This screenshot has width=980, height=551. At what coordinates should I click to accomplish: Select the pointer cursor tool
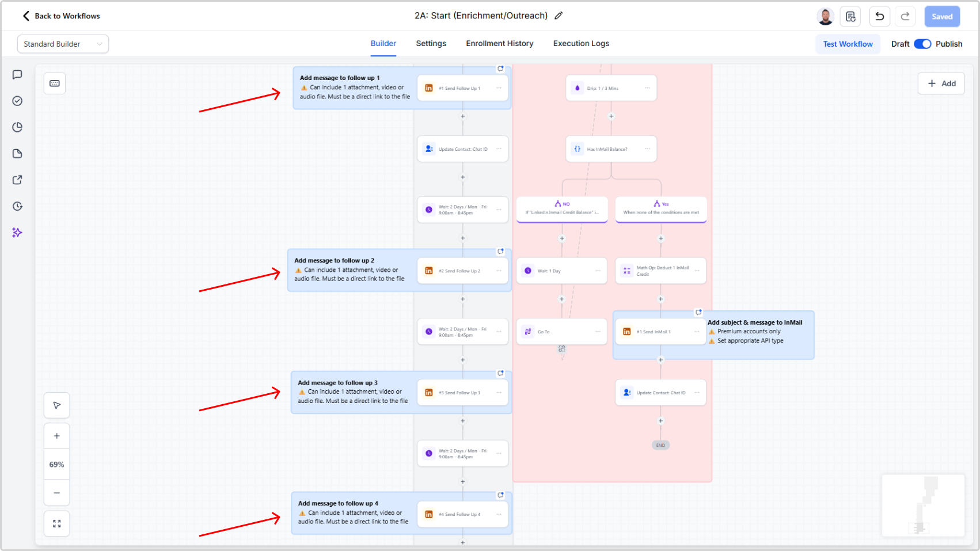coord(57,405)
